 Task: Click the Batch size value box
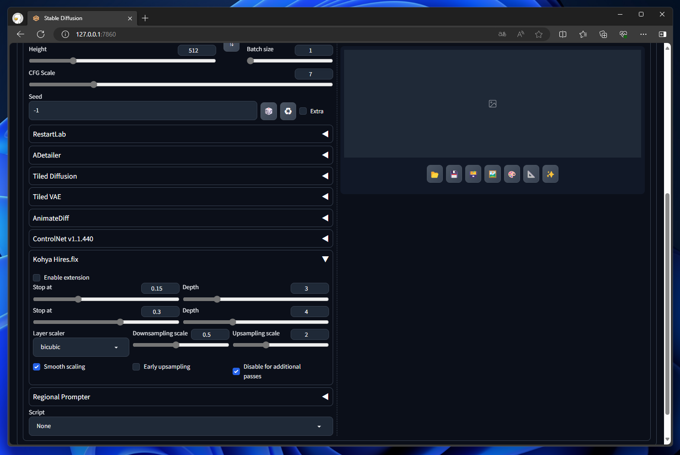tap(314, 50)
